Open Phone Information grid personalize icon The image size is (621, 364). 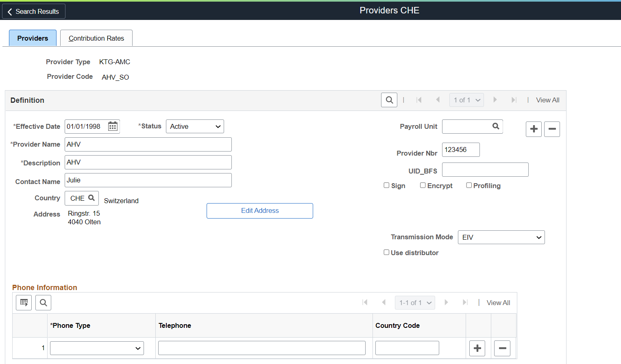coord(24,303)
